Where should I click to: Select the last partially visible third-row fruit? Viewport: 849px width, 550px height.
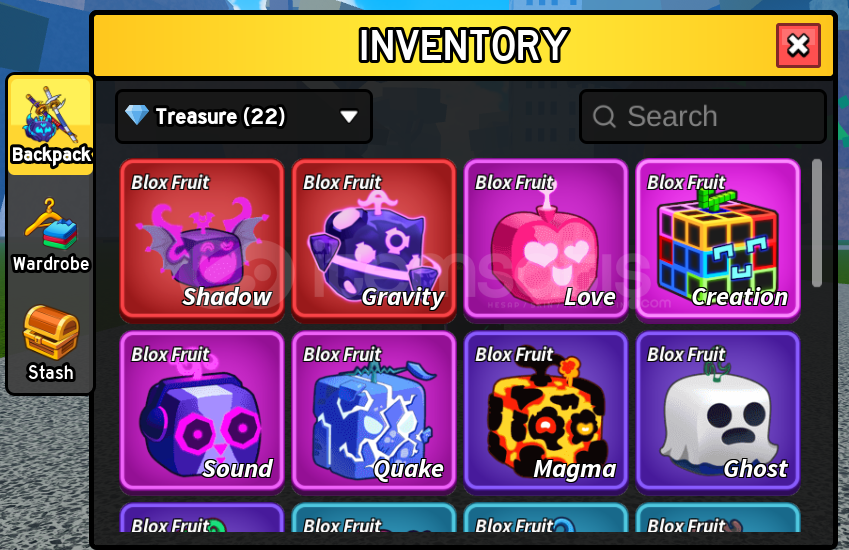[x=718, y=518]
